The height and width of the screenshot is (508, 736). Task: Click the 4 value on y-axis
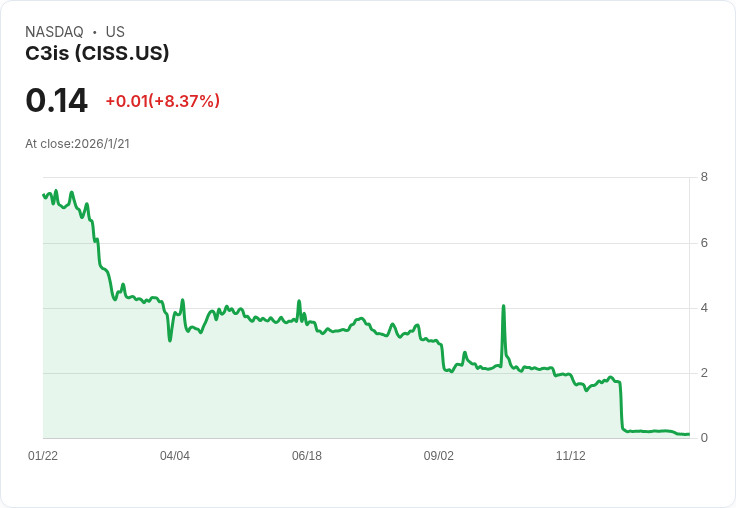[x=704, y=308]
